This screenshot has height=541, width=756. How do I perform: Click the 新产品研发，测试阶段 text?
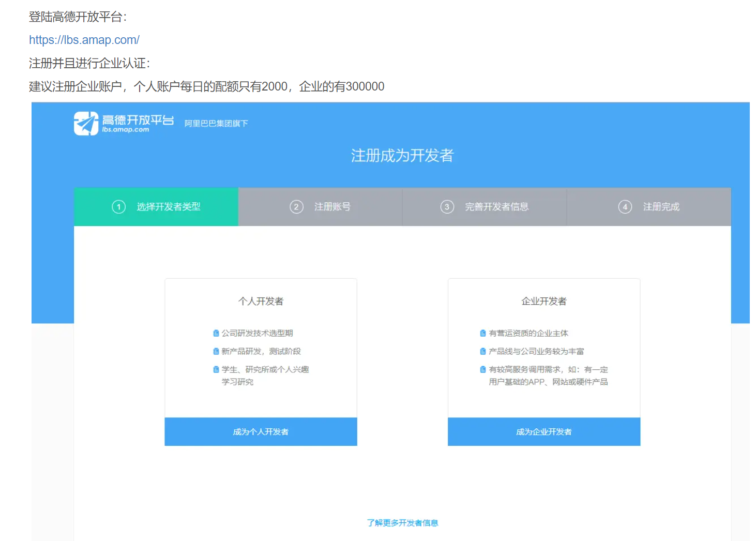[x=261, y=352]
